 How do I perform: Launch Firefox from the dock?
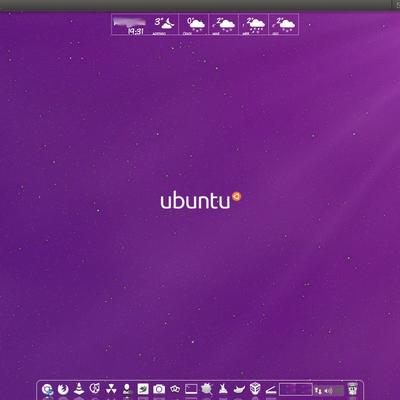[x=63, y=389]
